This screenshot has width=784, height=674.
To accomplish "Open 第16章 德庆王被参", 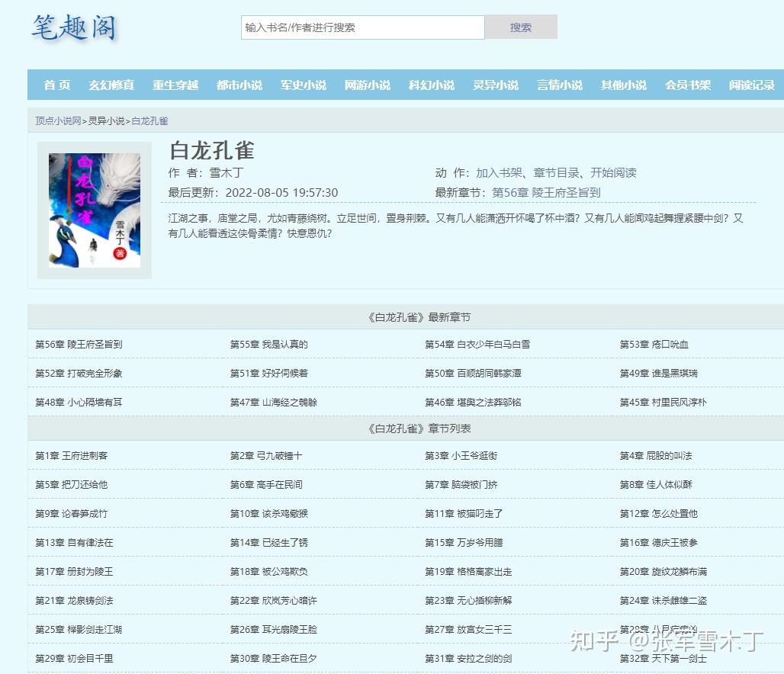I will pyautogui.click(x=658, y=543).
